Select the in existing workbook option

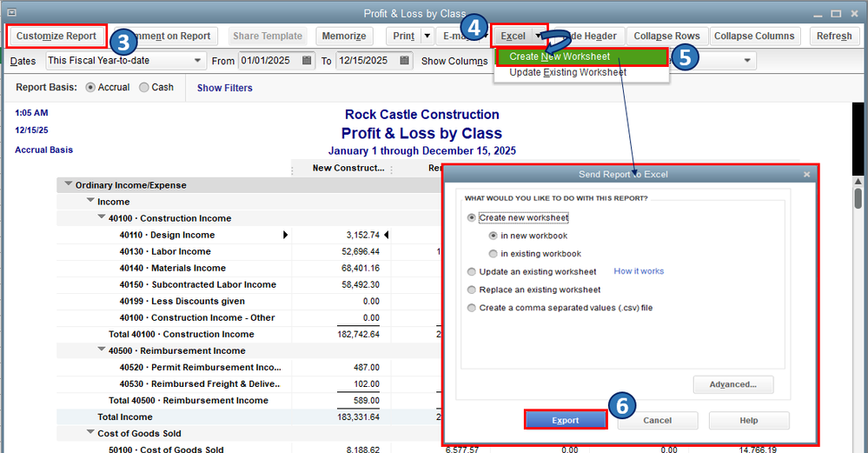[x=493, y=254]
